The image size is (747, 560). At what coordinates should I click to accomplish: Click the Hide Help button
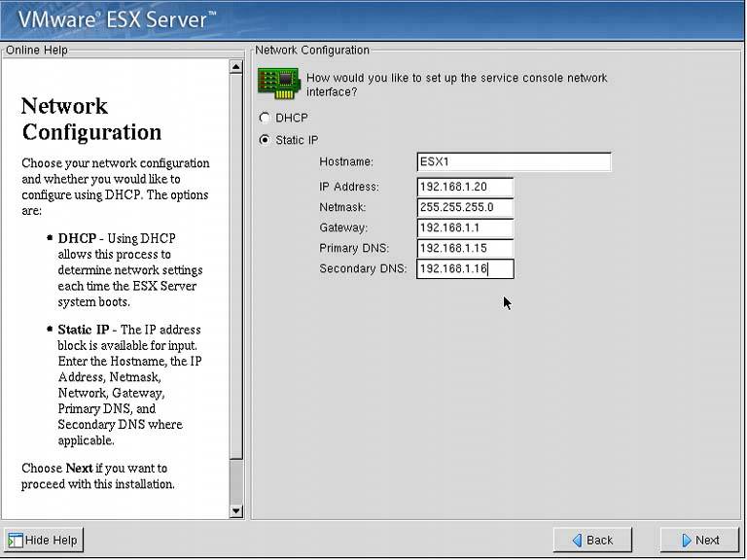pos(44,540)
